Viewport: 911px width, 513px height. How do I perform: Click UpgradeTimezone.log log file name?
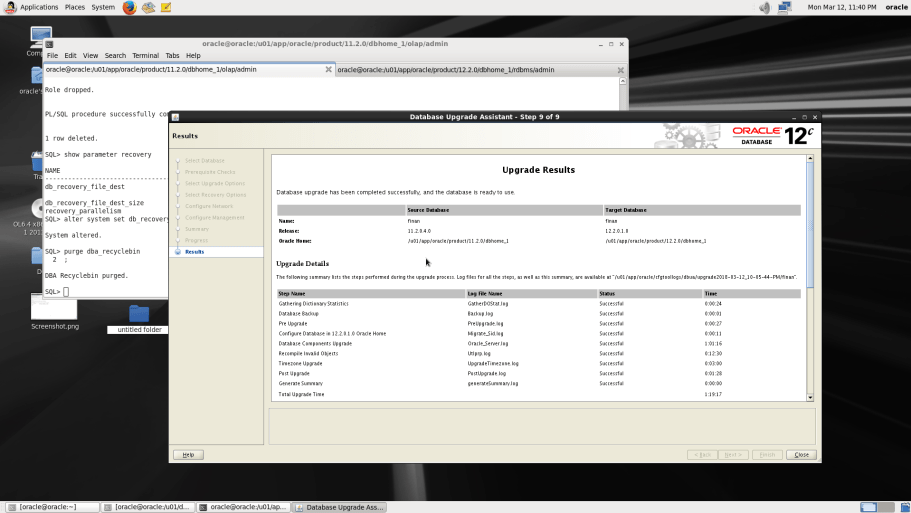[493, 364]
